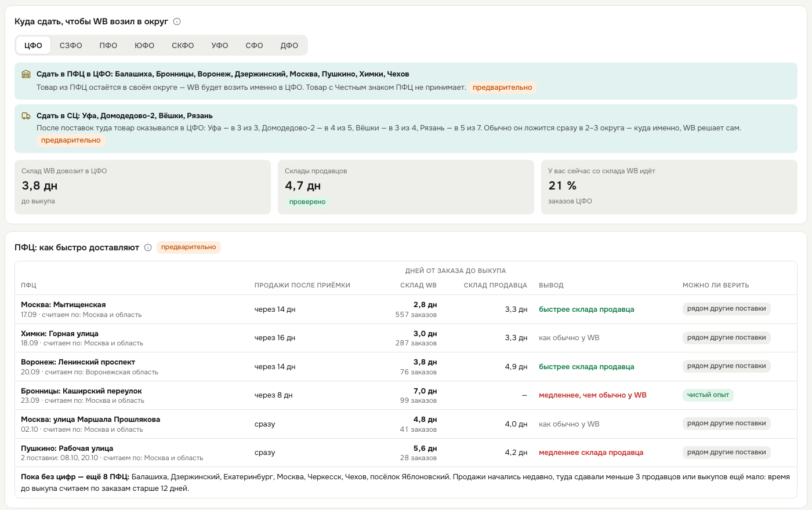
Task: Click the Склады продавцов card
Action: point(406,187)
